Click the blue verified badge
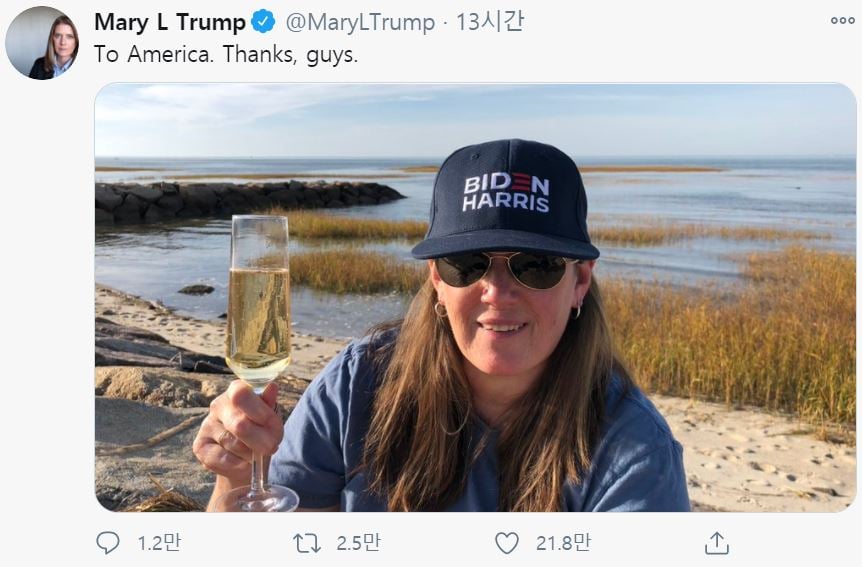The height and width of the screenshot is (567, 862). pyautogui.click(x=263, y=22)
